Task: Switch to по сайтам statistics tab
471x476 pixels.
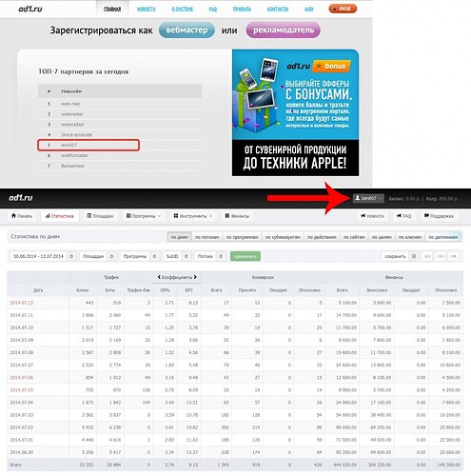Action: click(x=354, y=237)
